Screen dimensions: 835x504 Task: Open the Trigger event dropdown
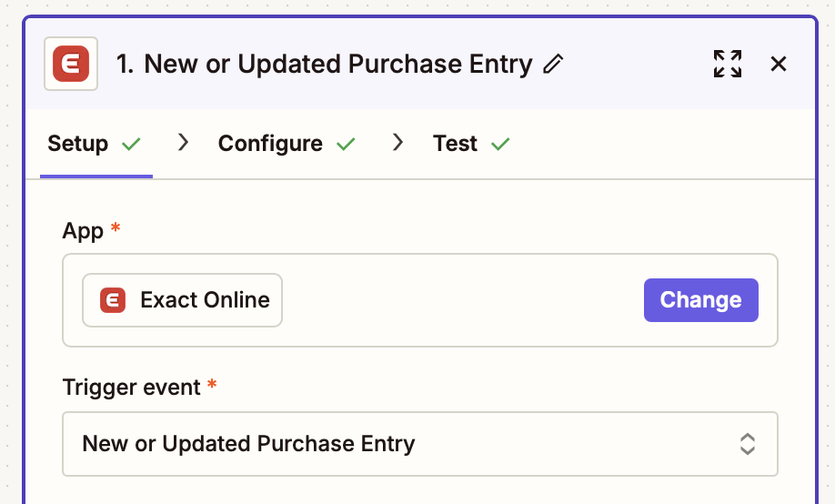click(x=420, y=444)
